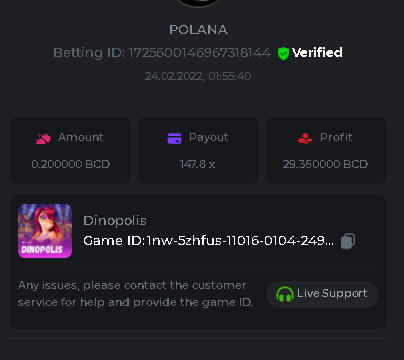Click the Profit card label

[336, 137]
